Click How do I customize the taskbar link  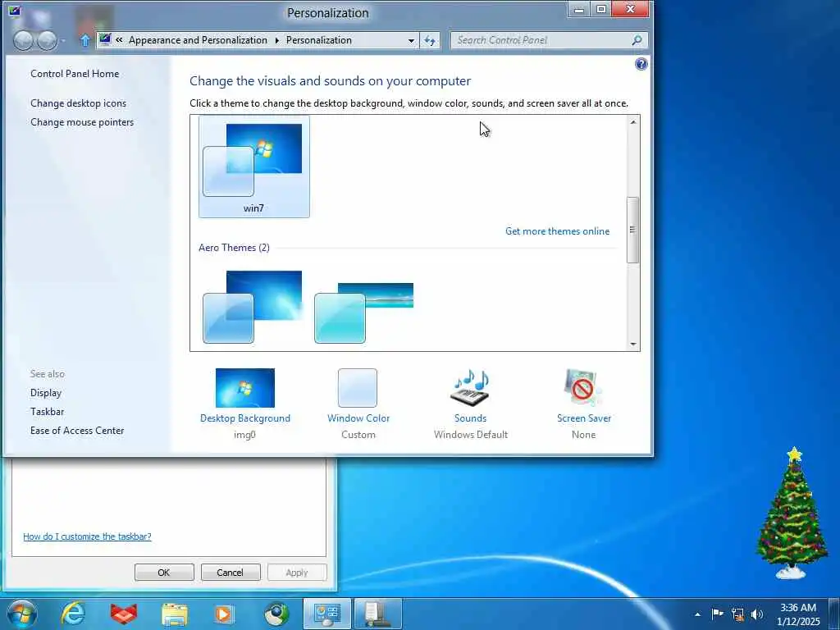point(87,536)
